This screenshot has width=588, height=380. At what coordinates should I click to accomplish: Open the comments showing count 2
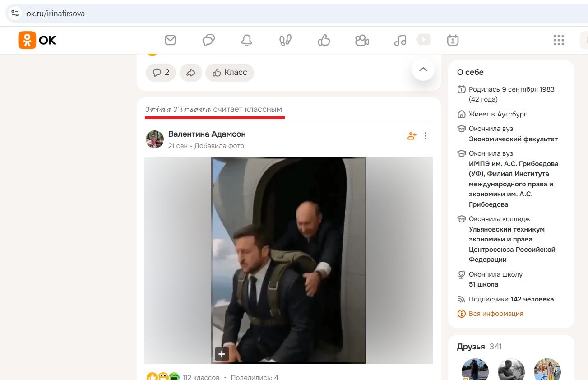coord(160,72)
